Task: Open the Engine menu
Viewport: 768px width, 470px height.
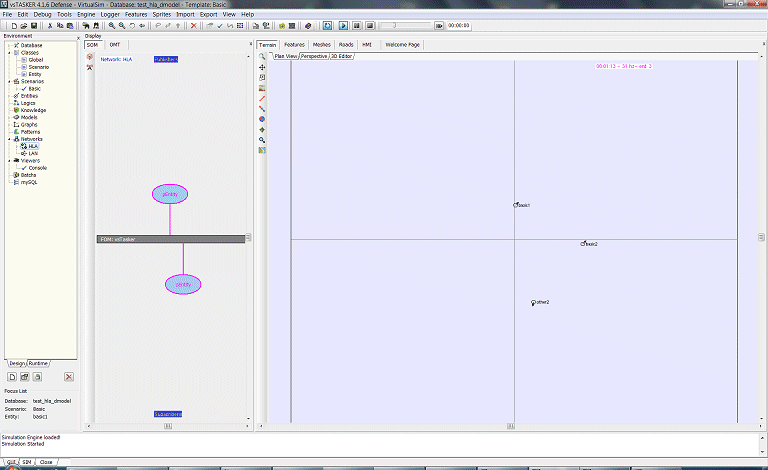Action: pyautogui.click(x=86, y=15)
